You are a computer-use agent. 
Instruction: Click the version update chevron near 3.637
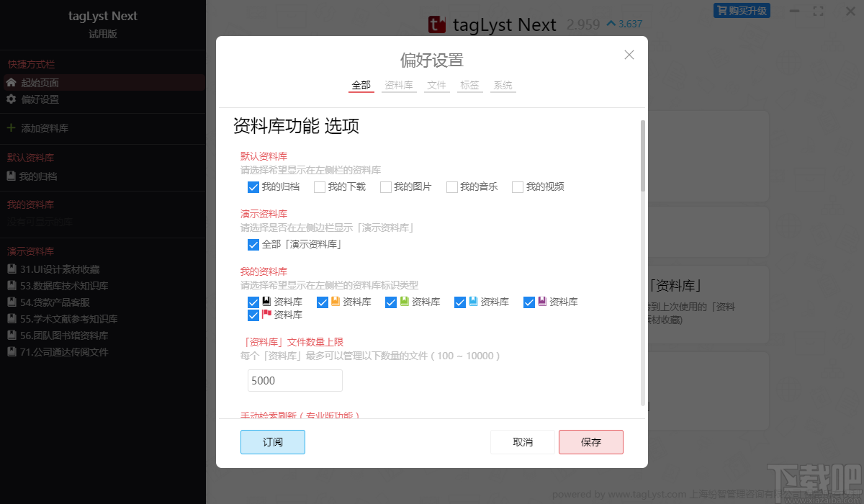[x=613, y=24]
